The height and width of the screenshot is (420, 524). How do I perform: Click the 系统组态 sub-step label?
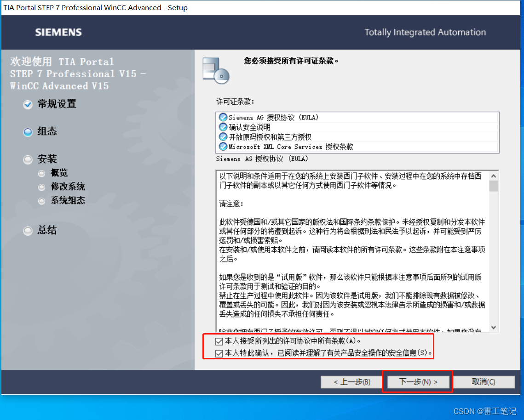point(68,200)
